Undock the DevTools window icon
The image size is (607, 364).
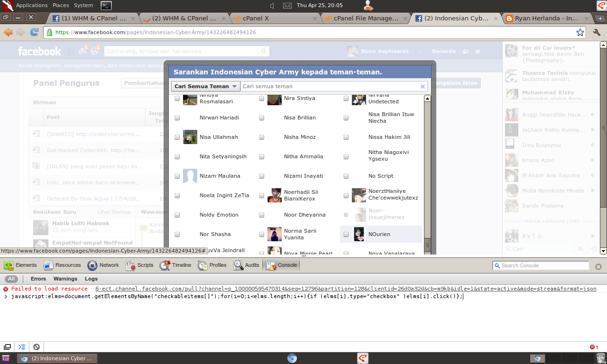pyautogui.click(x=8, y=347)
